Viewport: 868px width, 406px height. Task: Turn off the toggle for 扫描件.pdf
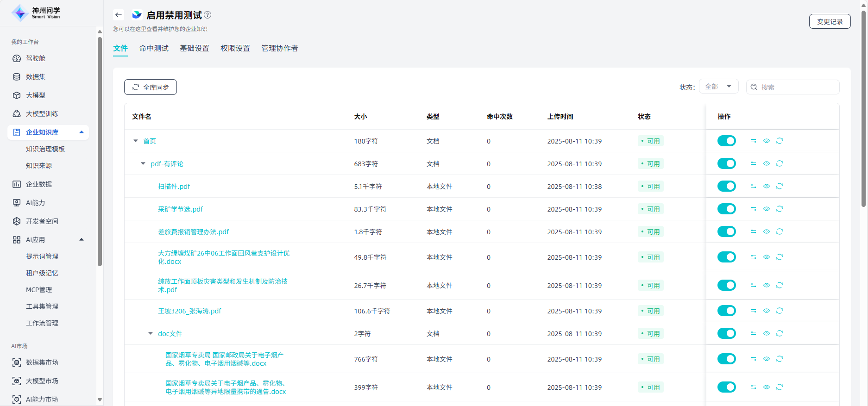726,186
